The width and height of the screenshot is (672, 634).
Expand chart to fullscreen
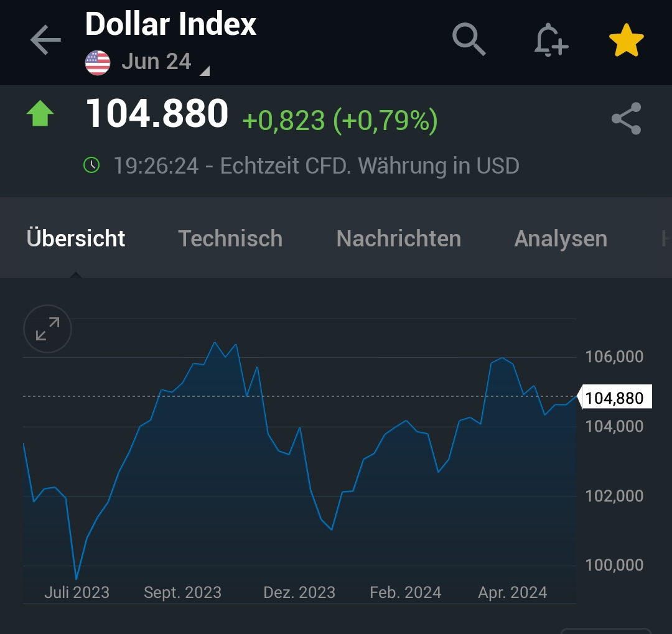(48, 329)
